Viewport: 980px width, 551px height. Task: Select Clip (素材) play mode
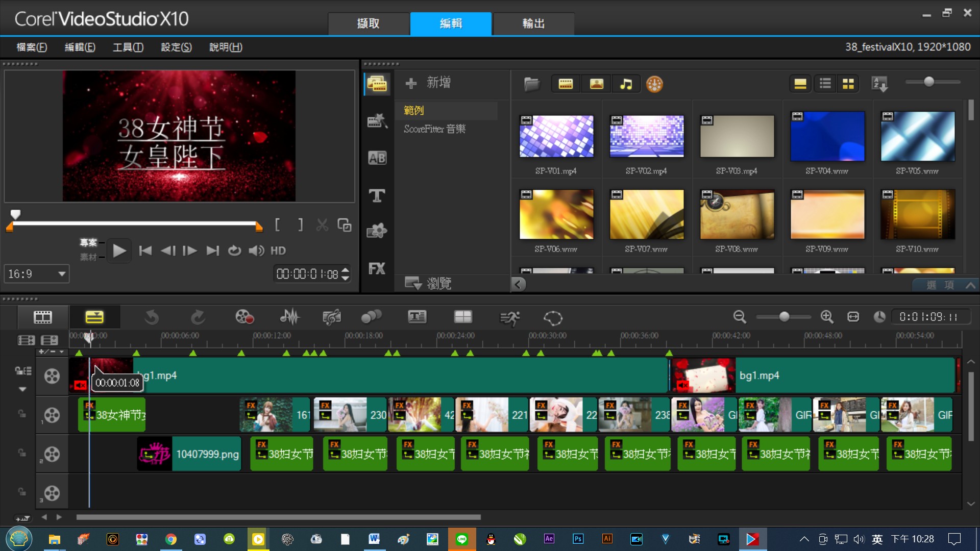pyautogui.click(x=88, y=257)
